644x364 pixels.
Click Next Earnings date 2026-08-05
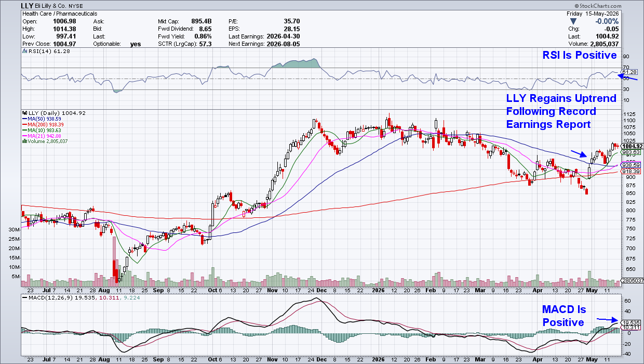(283, 44)
